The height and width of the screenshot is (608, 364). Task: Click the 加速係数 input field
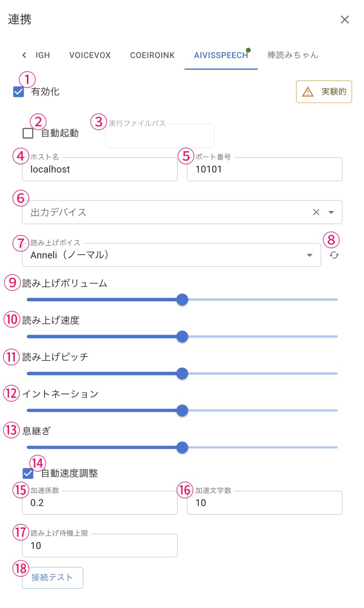[99, 503]
